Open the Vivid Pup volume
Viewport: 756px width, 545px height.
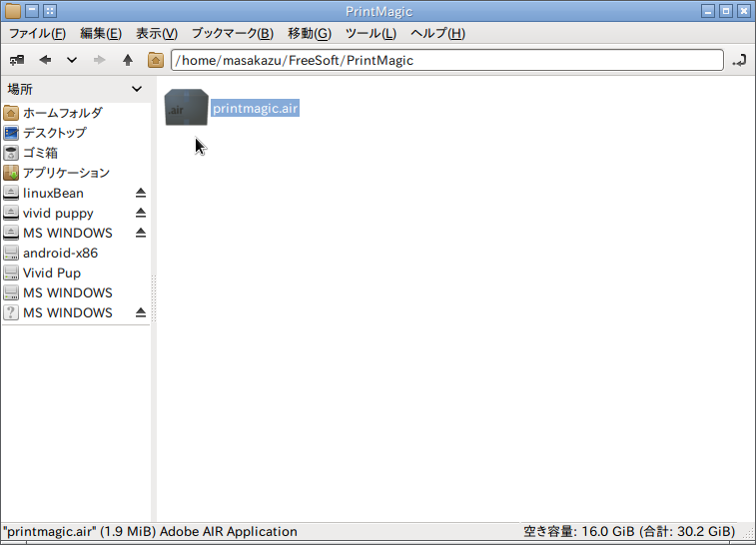point(76,272)
